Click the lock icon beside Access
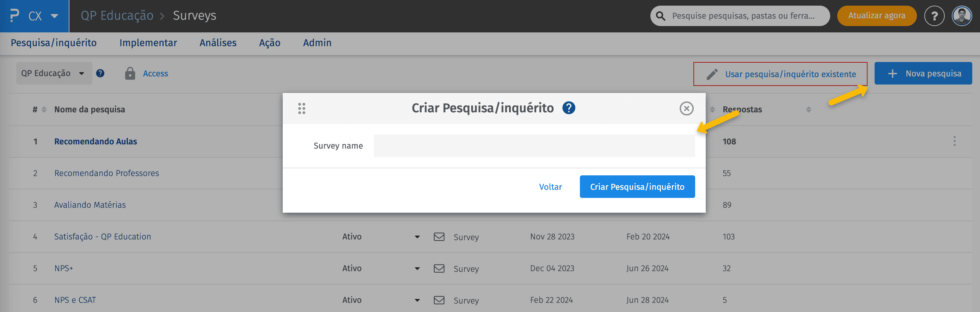980x312 pixels. [x=130, y=74]
